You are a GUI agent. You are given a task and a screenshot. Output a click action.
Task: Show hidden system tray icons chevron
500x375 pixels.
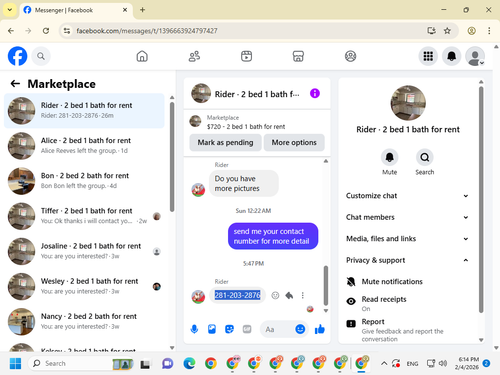(x=384, y=363)
